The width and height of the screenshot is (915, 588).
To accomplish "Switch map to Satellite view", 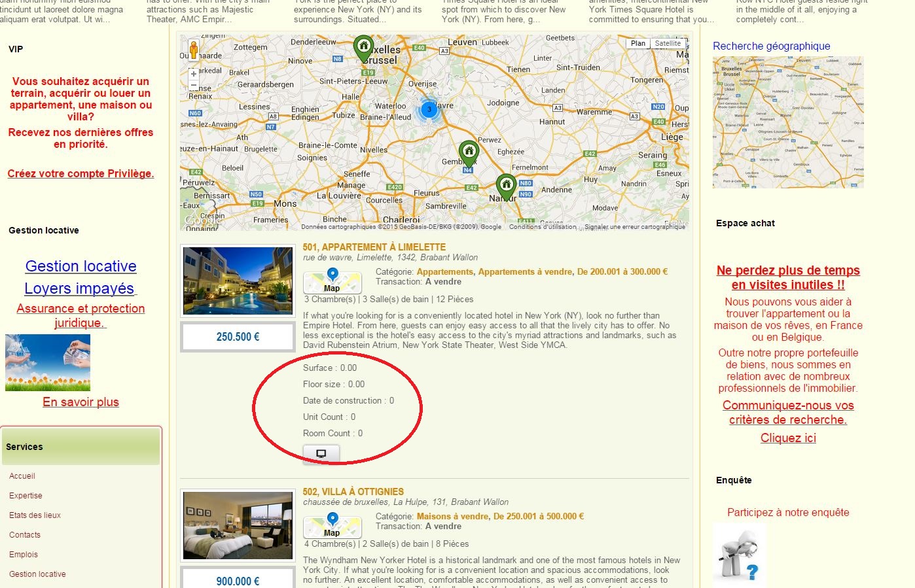I will pyautogui.click(x=668, y=43).
